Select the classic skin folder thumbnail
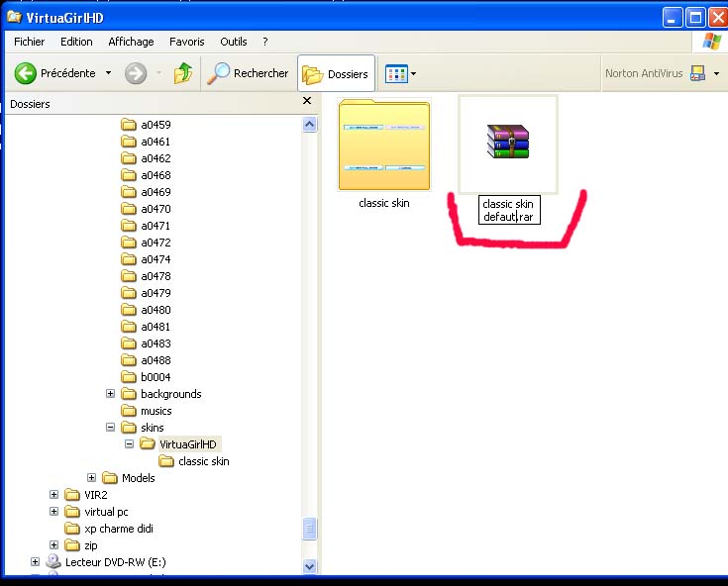The height and width of the screenshot is (586, 728). point(384,145)
